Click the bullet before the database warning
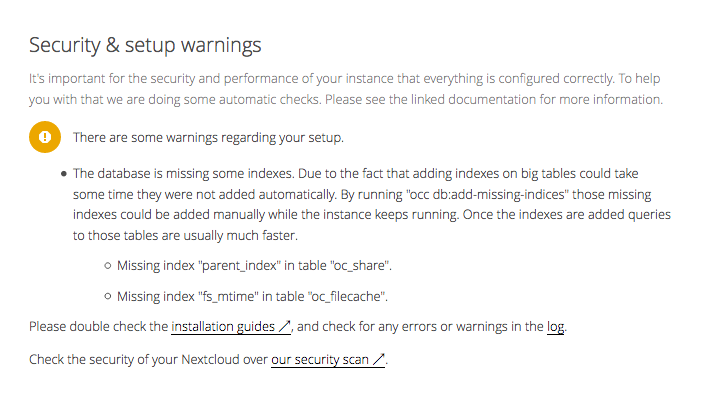This screenshot has height=399, width=701. tap(63, 174)
